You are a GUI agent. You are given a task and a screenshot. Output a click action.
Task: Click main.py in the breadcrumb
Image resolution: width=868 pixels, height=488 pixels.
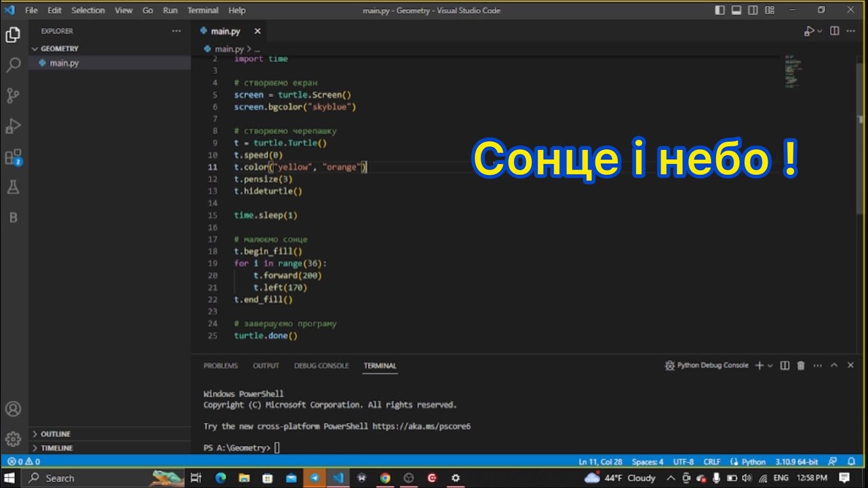pyautogui.click(x=229, y=49)
